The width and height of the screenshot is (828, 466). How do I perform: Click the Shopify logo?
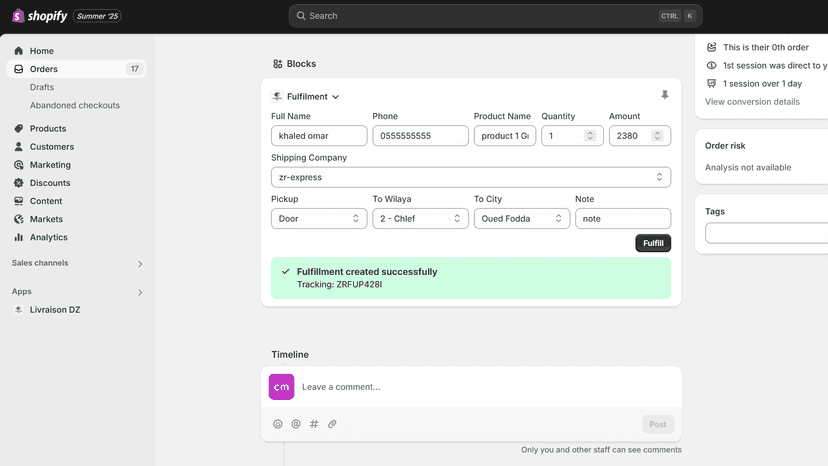pyautogui.click(x=40, y=16)
